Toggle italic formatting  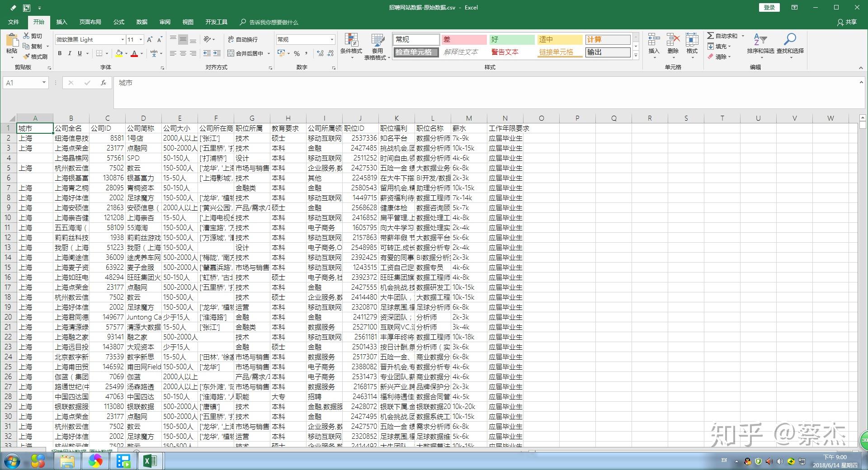point(69,53)
